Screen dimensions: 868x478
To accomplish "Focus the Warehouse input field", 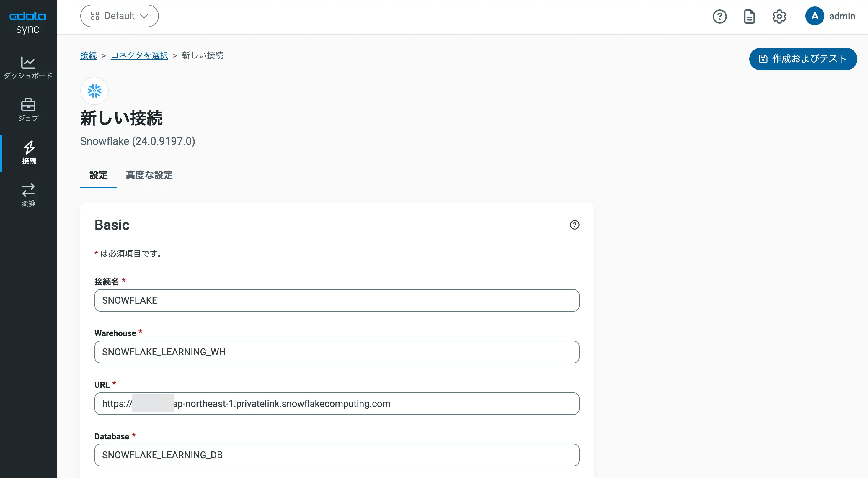I will click(x=337, y=352).
